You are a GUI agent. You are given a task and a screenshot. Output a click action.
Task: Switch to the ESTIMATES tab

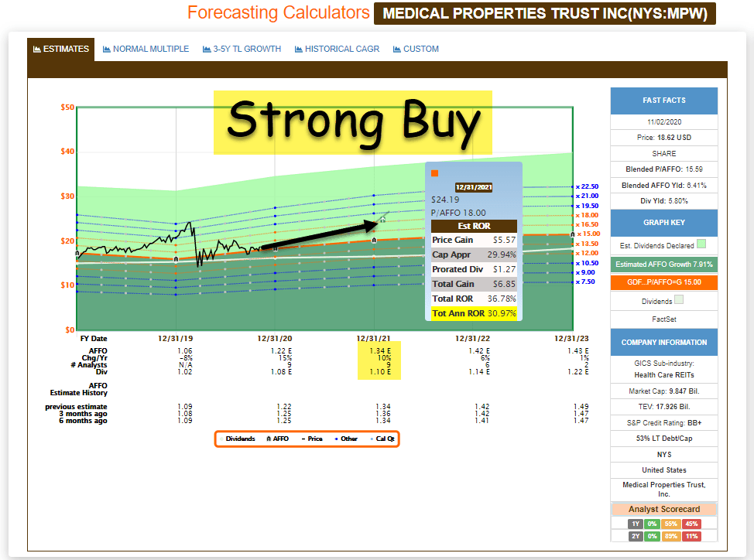pyautogui.click(x=60, y=49)
